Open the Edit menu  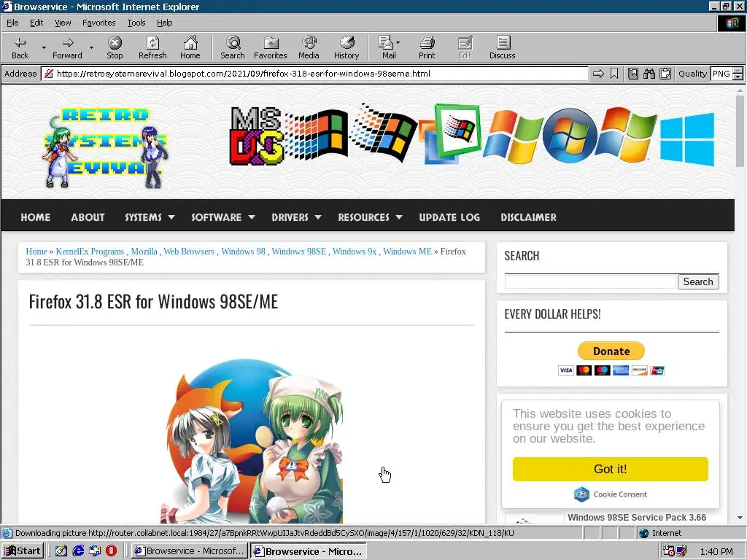(x=36, y=23)
